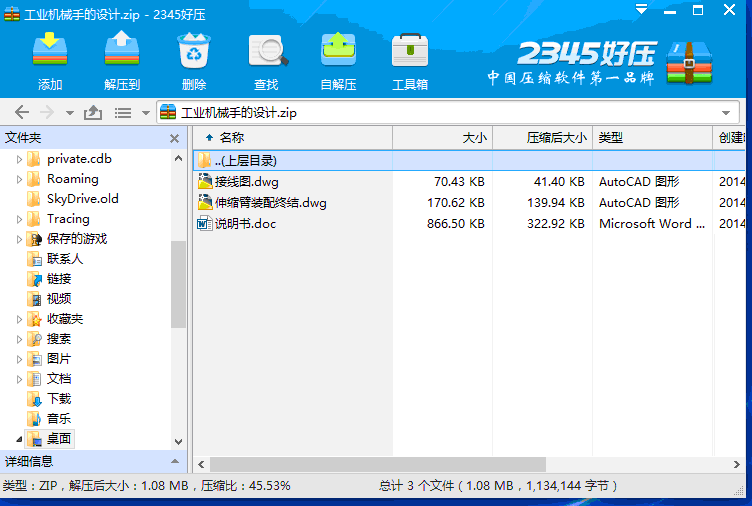
Task: Expand the address bar path dropdown
Action: click(x=726, y=113)
